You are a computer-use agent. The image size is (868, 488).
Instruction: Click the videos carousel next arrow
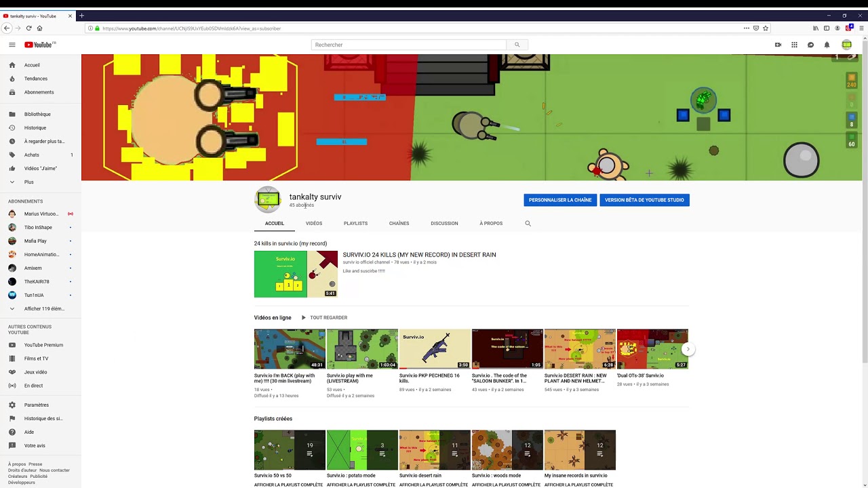(x=688, y=349)
